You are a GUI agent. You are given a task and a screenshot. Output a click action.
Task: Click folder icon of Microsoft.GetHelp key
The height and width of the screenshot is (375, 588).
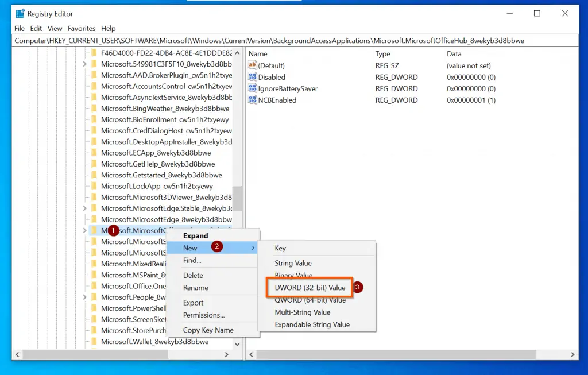(94, 164)
